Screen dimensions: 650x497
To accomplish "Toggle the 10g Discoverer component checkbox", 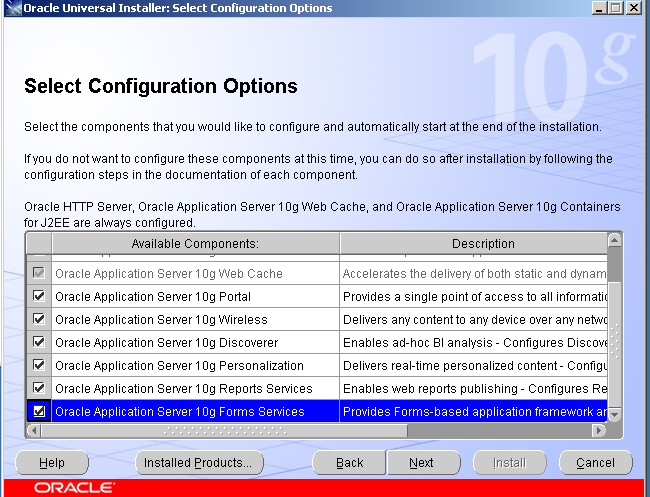I will (x=39, y=342).
